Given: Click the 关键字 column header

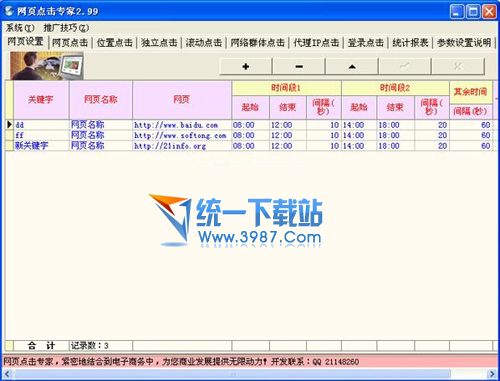Looking at the screenshot, I should click(x=41, y=99).
